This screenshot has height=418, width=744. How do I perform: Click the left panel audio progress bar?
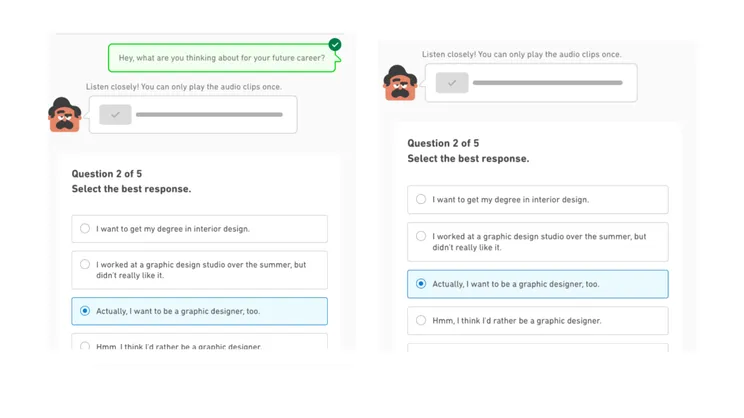point(209,114)
